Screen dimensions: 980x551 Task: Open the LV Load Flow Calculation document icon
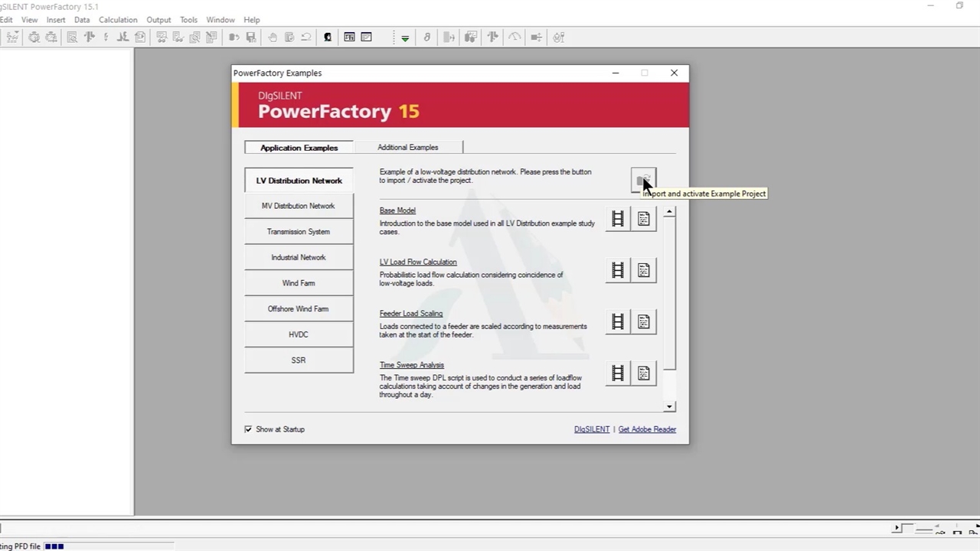point(644,271)
